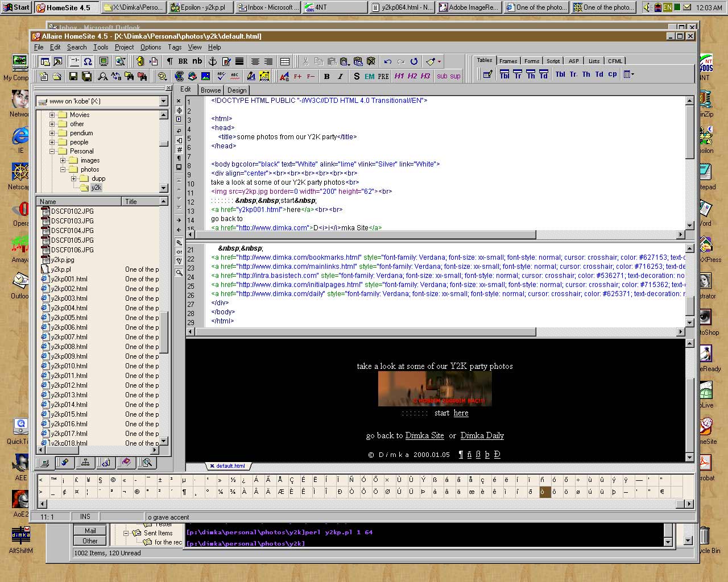
Task: Insert a paragraph tag with pilcrow icon
Action: tap(170, 61)
